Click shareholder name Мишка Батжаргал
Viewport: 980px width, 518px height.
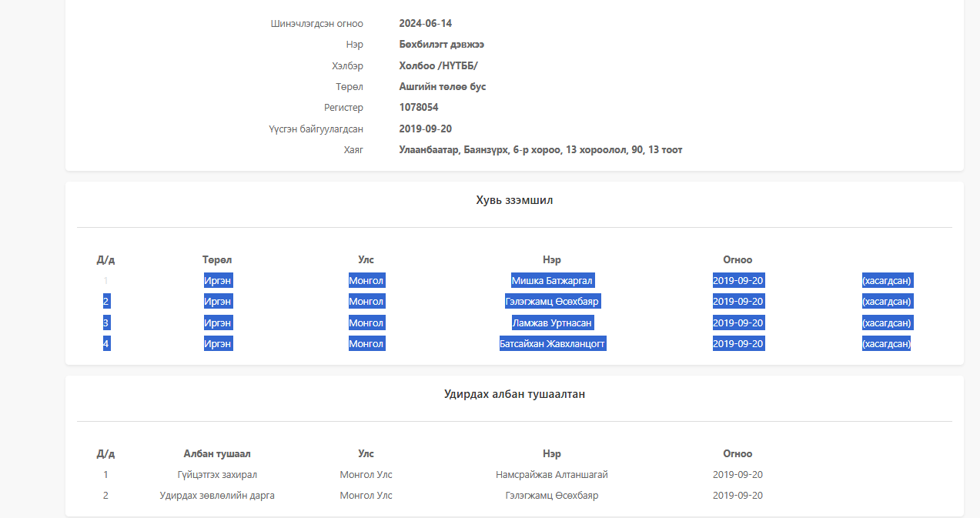pos(552,280)
